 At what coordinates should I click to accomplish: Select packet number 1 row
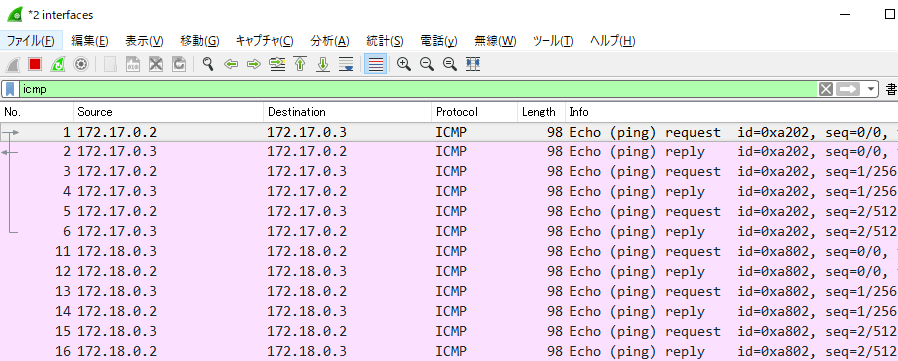coord(449,132)
